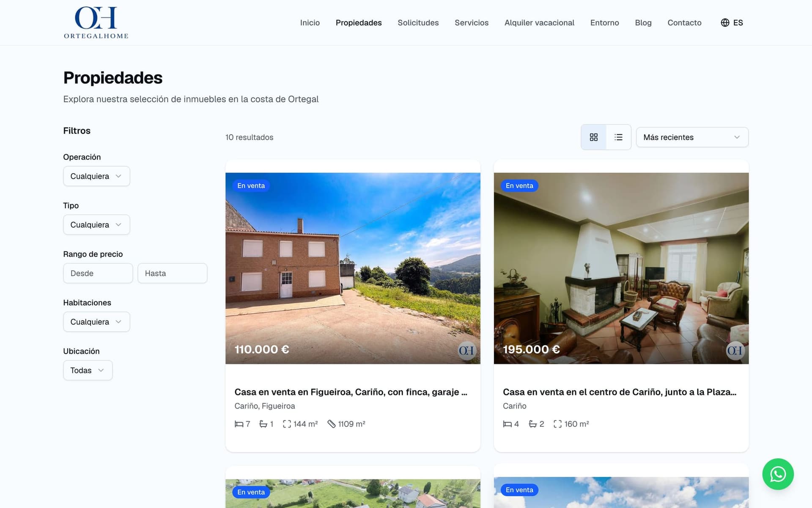Open the Más recientes sort dropdown
The height and width of the screenshot is (508, 812).
pyautogui.click(x=692, y=137)
